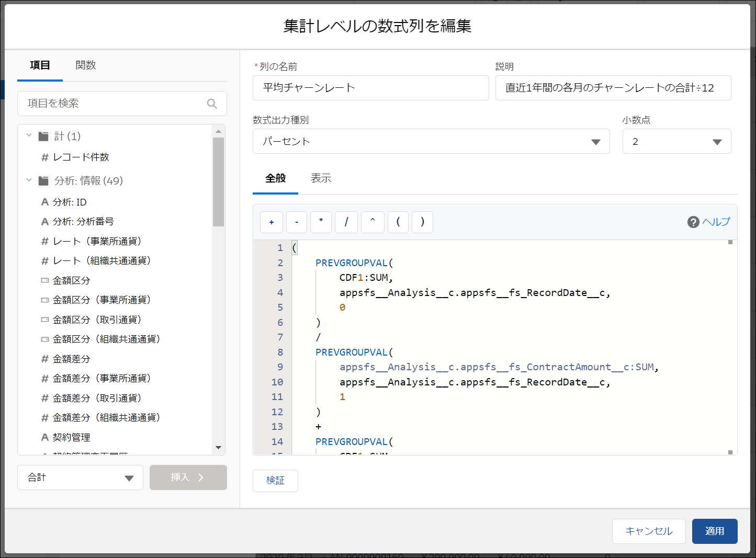Switch to the 関数 tab
The image size is (756, 558).
point(86,65)
